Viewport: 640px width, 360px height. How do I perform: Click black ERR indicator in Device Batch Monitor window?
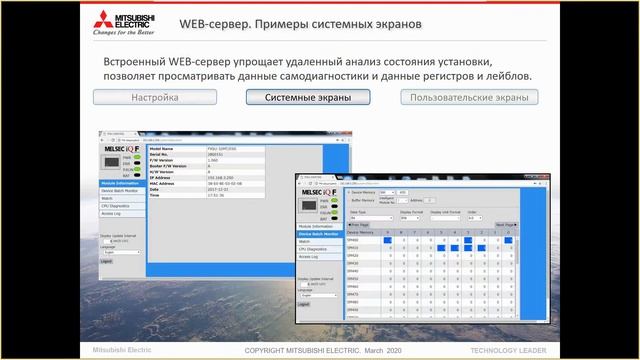tap(335, 207)
